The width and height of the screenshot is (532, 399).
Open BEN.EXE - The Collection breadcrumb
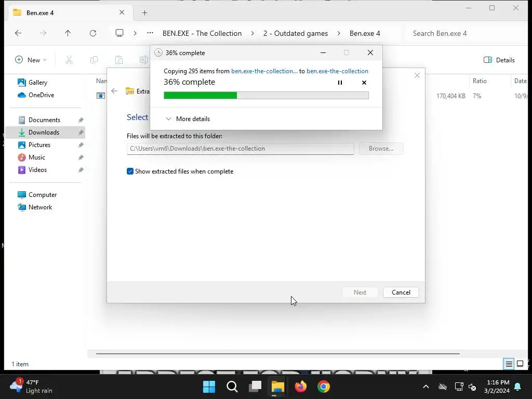pyautogui.click(x=202, y=33)
